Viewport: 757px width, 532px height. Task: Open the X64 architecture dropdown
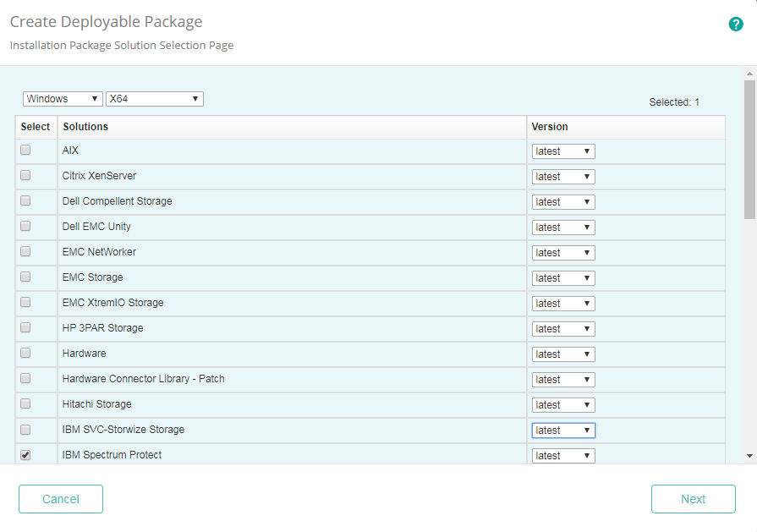tap(154, 98)
